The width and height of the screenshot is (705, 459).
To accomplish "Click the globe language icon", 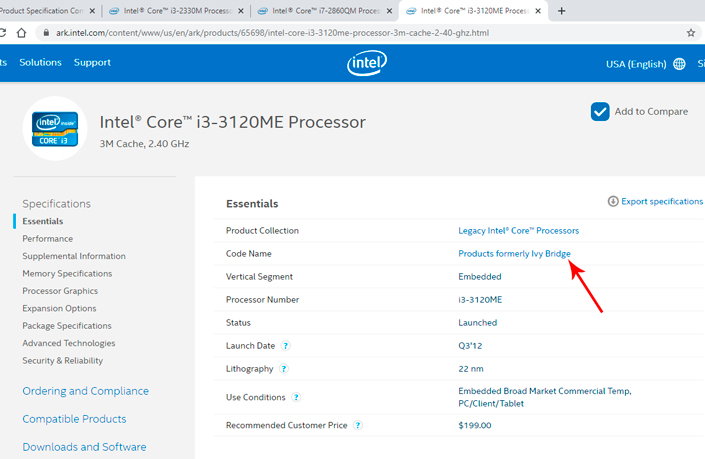I will coord(679,64).
